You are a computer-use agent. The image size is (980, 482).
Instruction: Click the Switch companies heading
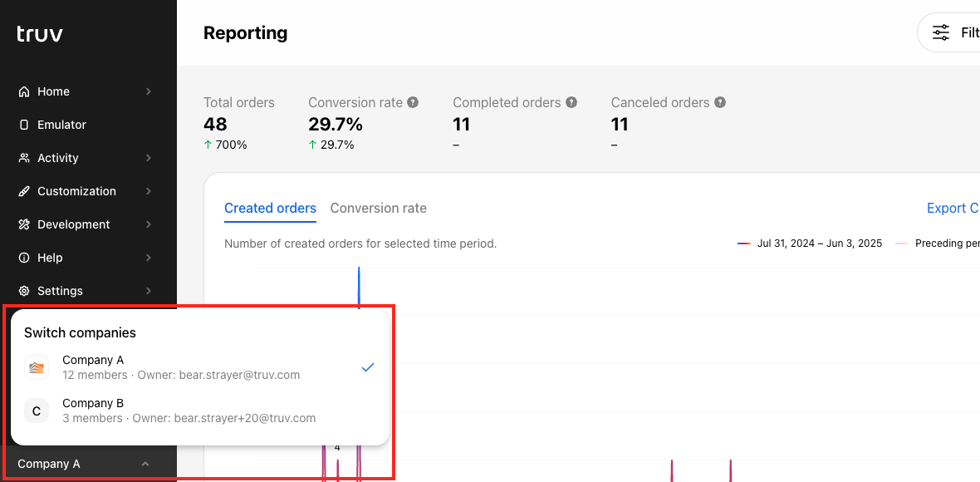80,332
